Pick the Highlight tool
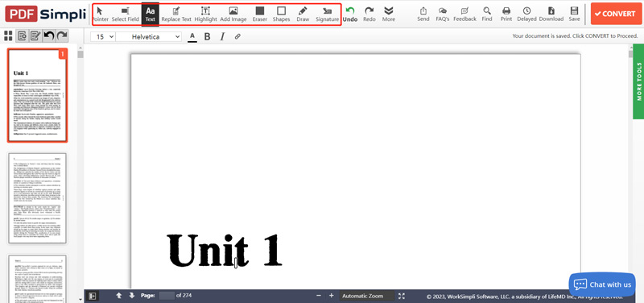Screen dimensions: 644x303 [206, 14]
